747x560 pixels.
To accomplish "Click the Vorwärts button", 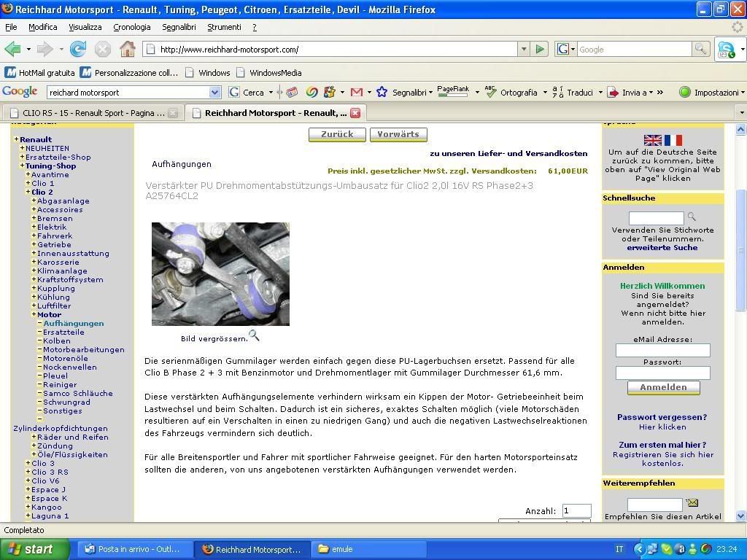I will coord(398,134).
